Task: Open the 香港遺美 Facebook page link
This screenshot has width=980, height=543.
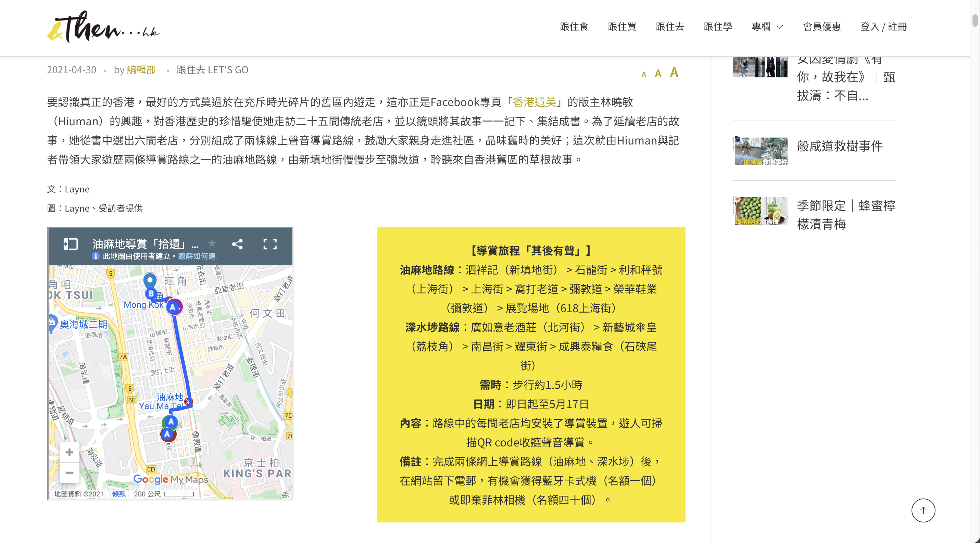Action: point(534,102)
